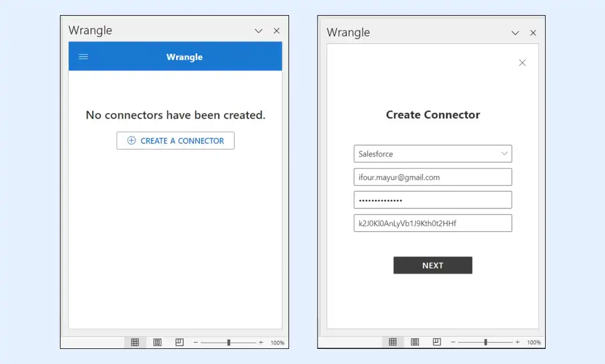605x364 pixels.
Task: Click the Create Connector heading
Action: click(433, 115)
